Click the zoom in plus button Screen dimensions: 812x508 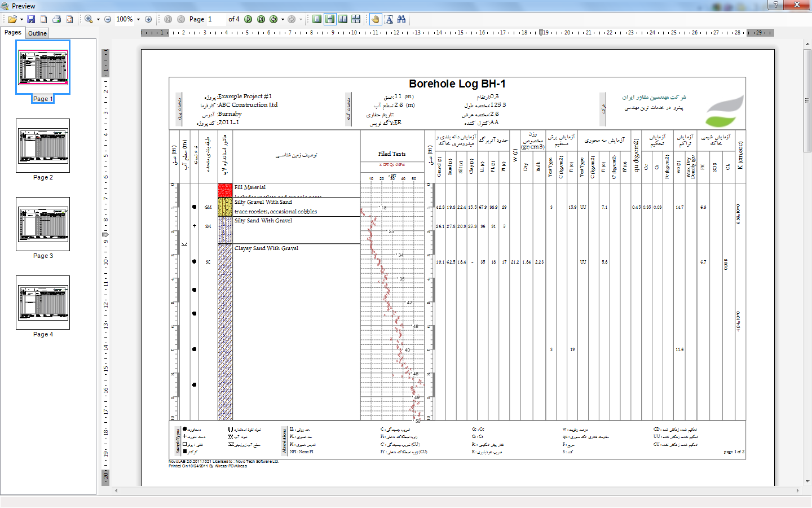pyautogui.click(x=148, y=19)
